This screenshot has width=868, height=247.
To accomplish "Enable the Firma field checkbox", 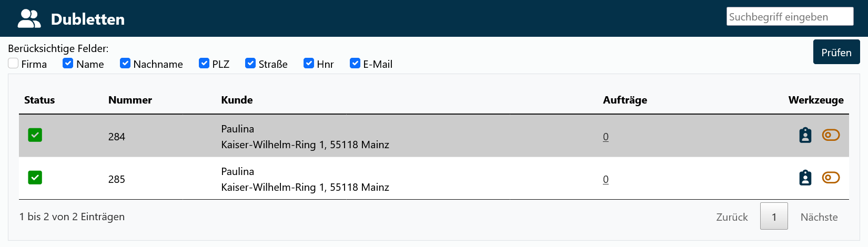I will point(14,64).
